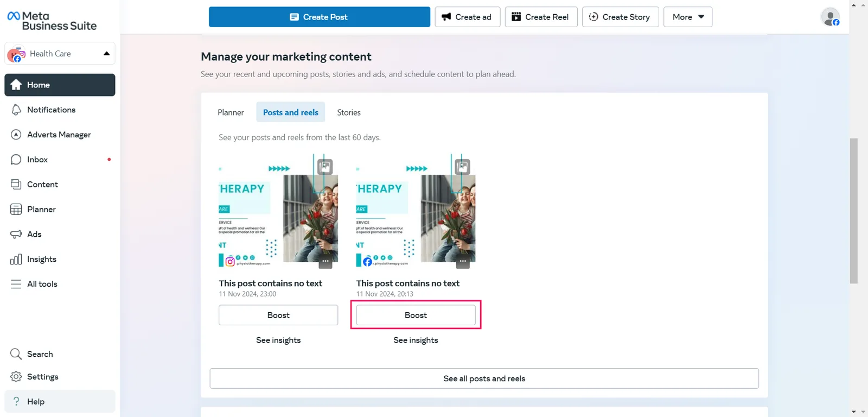Screen dimensions: 868x417
Task: Open the Home sidebar item
Action: tap(60, 85)
